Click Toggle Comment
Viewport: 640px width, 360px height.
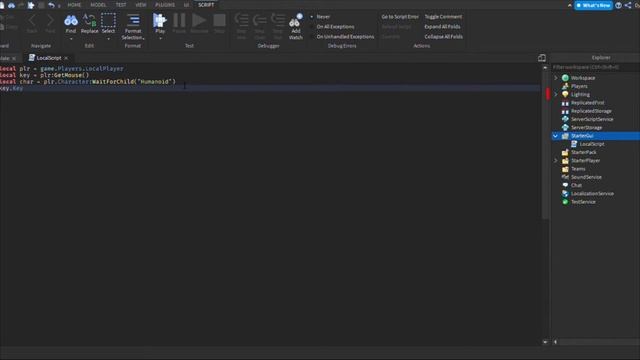pyautogui.click(x=443, y=17)
